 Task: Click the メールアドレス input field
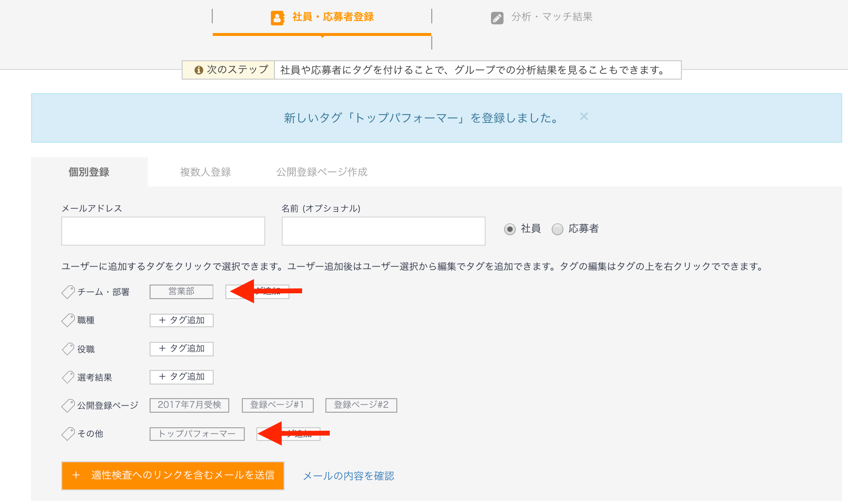click(x=163, y=231)
